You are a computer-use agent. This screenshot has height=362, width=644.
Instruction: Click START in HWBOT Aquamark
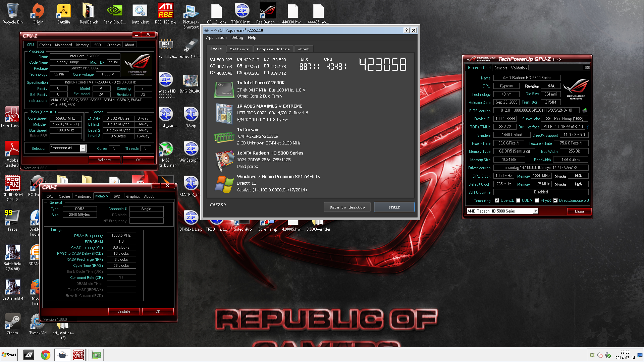[x=394, y=207]
